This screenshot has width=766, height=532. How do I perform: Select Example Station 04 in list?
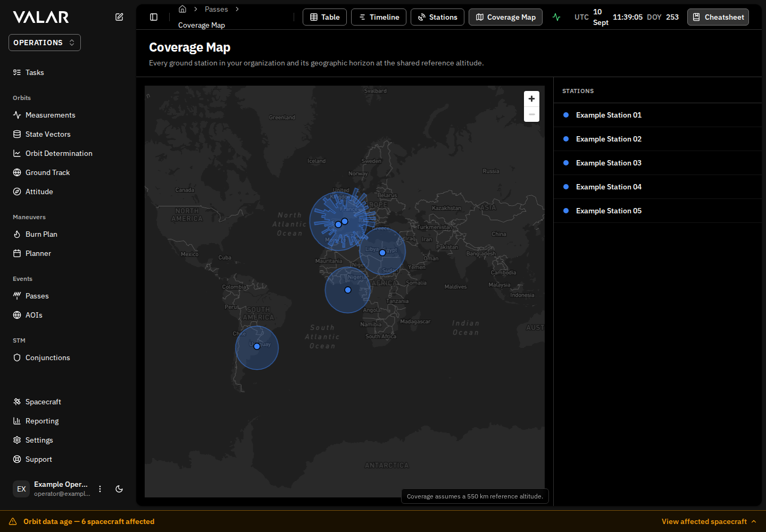click(657, 187)
